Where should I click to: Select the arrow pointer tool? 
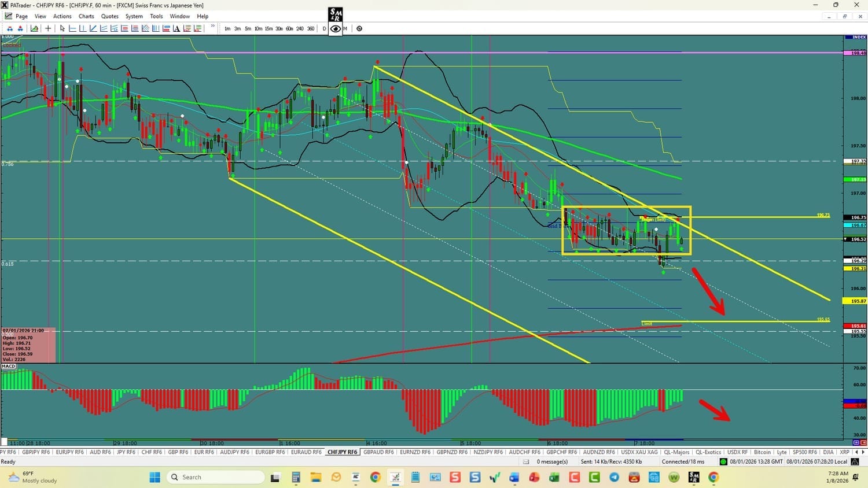tap(62, 28)
